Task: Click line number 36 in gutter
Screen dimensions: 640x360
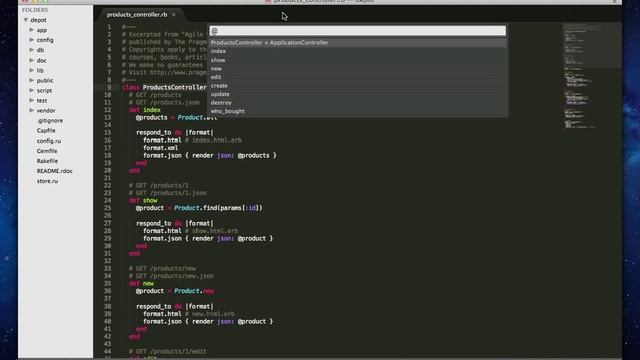Action: pyautogui.click(x=107, y=291)
